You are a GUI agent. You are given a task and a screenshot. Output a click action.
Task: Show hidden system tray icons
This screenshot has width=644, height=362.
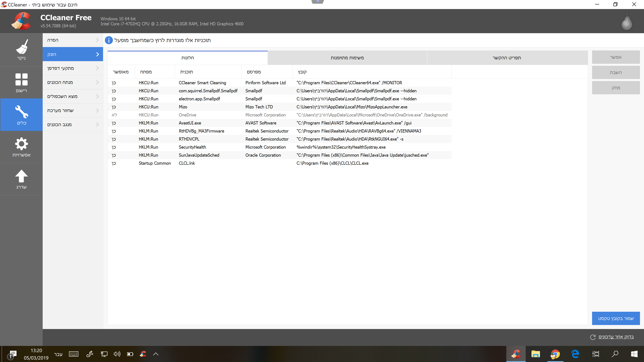(x=156, y=354)
